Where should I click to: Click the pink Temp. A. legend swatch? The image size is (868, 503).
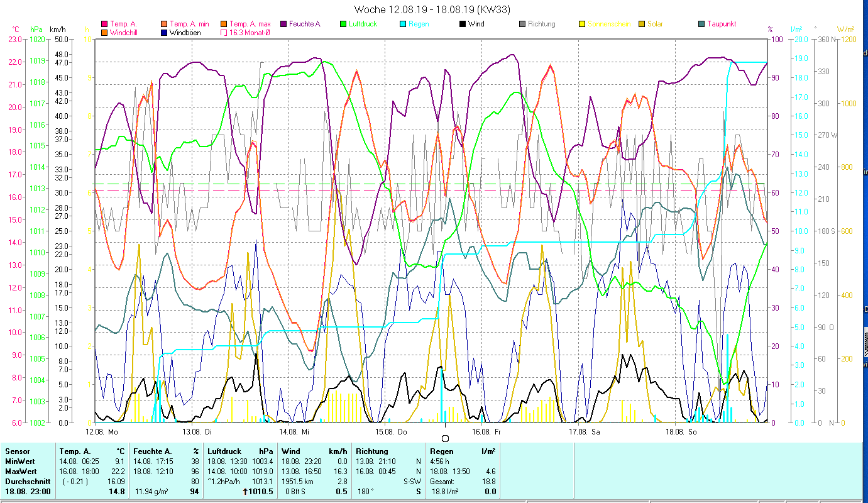(x=104, y=25)
